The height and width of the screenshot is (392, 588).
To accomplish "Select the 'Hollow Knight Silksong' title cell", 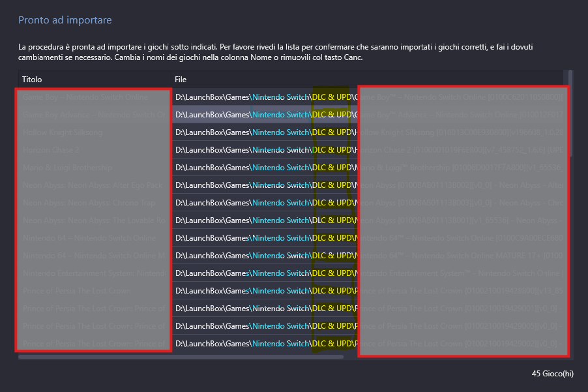I will pos(94,132).
